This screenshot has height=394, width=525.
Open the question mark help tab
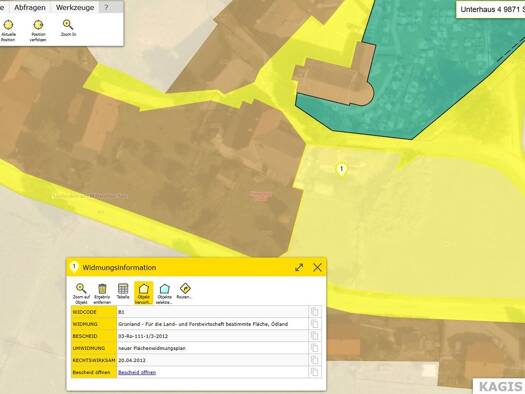coord(106,7)
